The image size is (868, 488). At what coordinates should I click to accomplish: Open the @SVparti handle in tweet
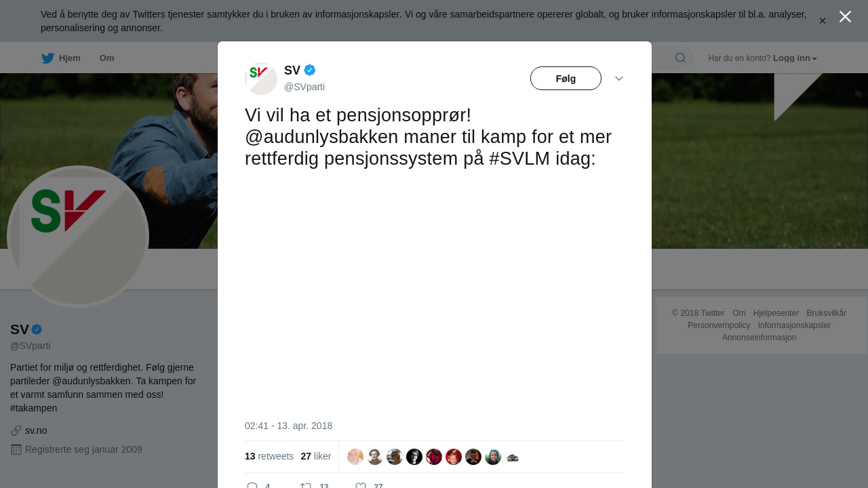coord(304,87)
